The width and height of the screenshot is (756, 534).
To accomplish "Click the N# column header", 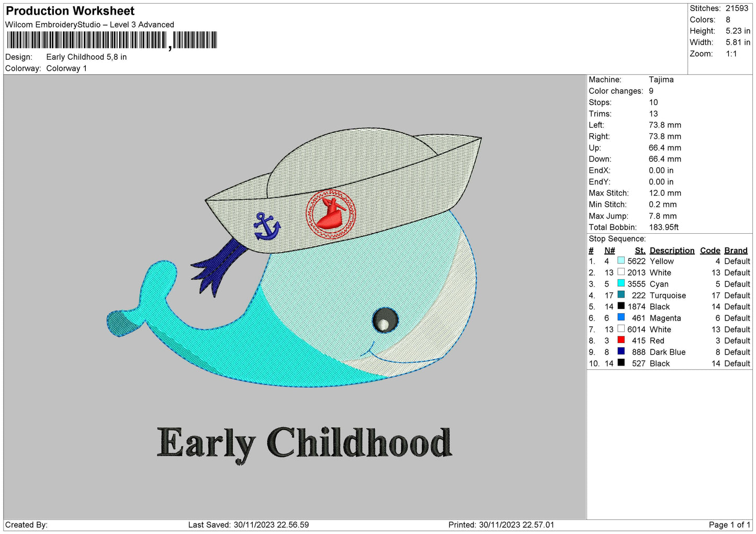I will coord(610,251).
